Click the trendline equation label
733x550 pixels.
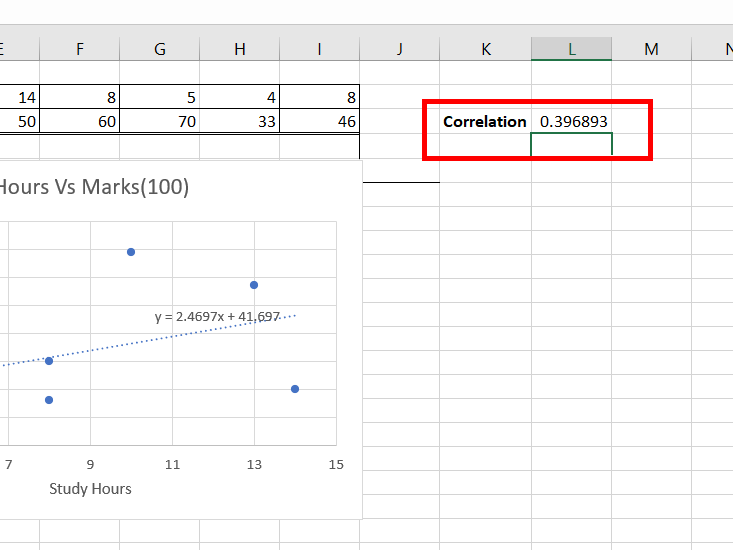click(217, 316)
